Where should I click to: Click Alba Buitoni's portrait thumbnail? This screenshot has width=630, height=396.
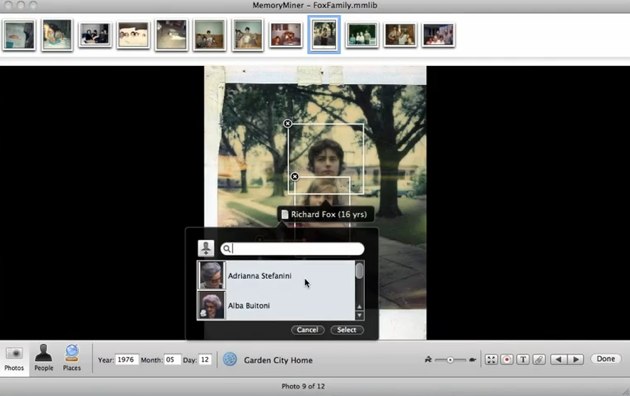(212, 305)
